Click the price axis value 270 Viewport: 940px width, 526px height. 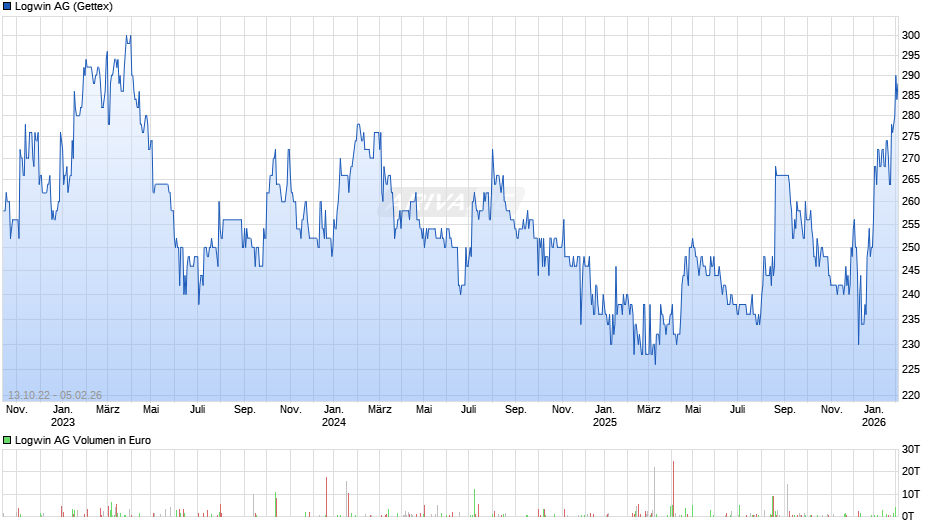[x=911, y=158]
